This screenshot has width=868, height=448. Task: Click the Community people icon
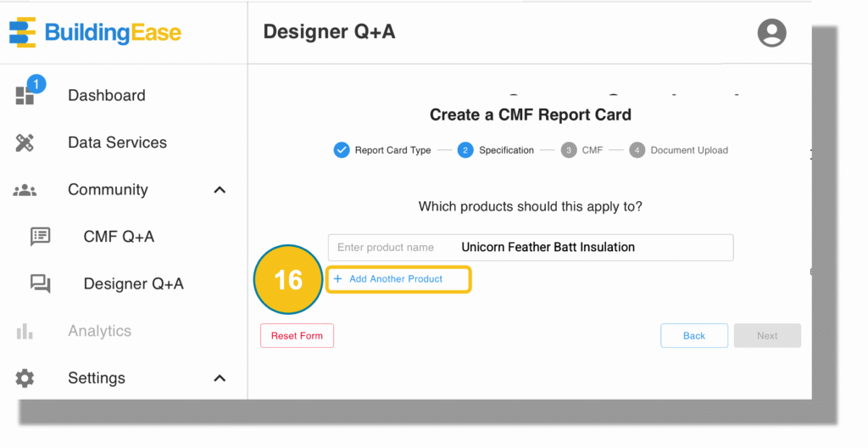25,190
